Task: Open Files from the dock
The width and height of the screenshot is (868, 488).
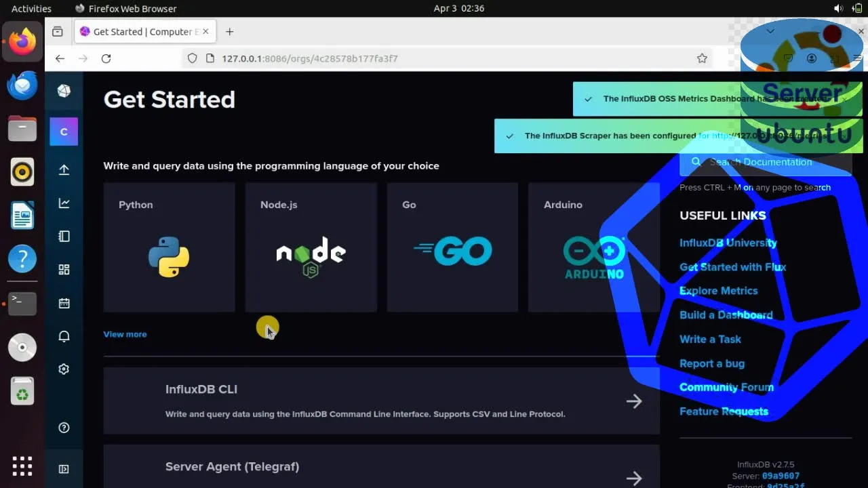Action: (x=22, y=128)
